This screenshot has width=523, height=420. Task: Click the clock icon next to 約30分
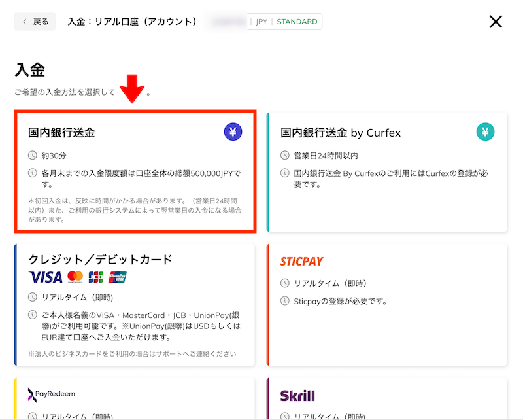pos(32,155)
